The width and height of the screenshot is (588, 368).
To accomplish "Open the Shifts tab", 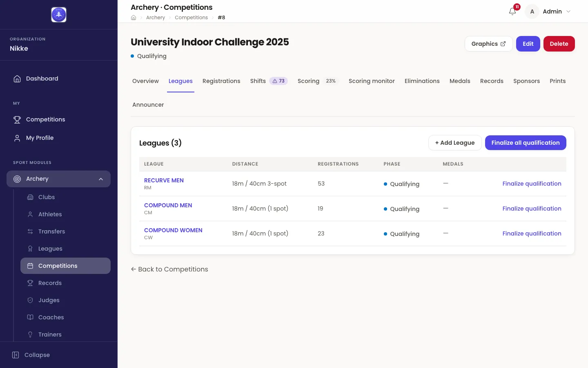I will pyautogui.click(x=269, y=81).
